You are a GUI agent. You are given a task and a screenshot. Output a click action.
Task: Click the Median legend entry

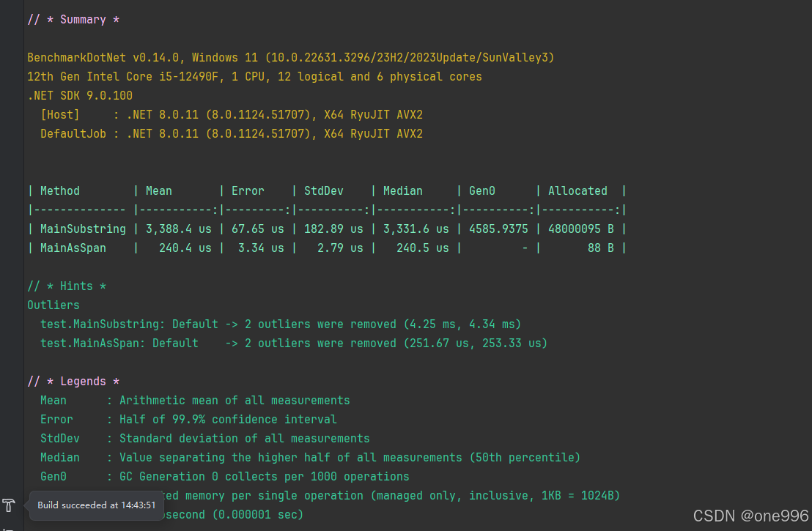[x=59, y=457]
